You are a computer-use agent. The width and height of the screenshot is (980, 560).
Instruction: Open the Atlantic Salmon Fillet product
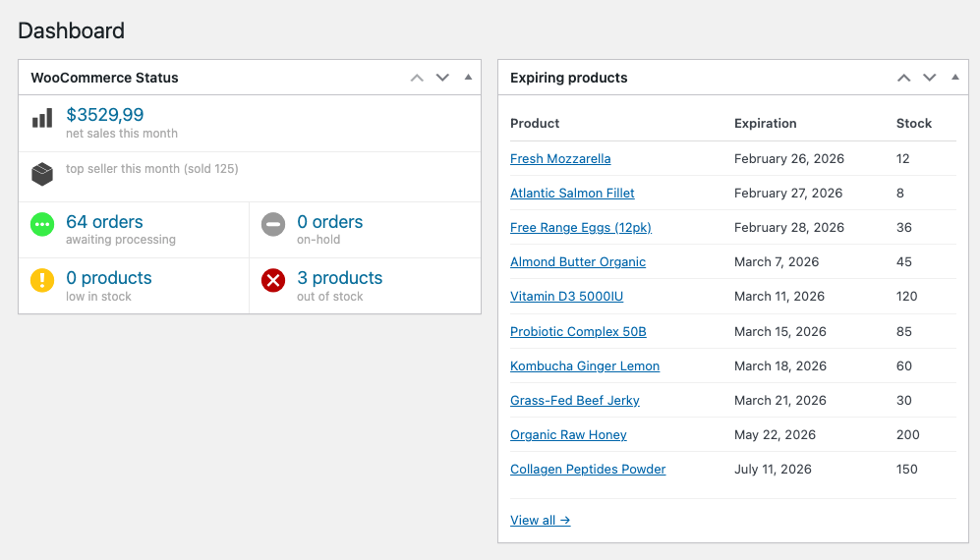point(572,194)
